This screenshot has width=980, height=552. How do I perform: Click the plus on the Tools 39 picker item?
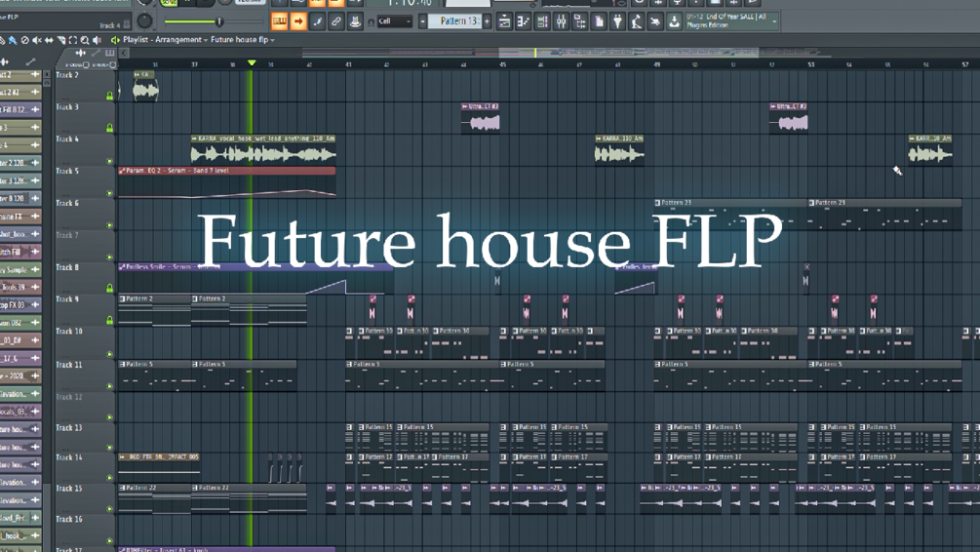pyautogui.click(x=35, y=287)
